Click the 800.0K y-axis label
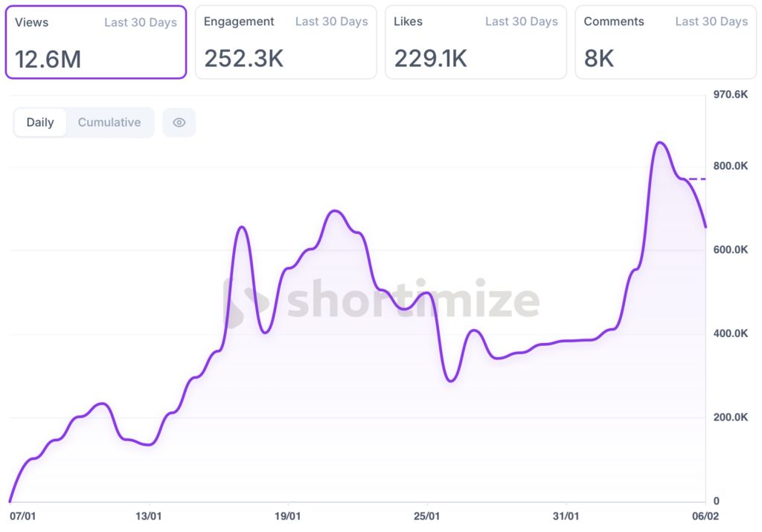The image size is (762, 532). [730, 166]
